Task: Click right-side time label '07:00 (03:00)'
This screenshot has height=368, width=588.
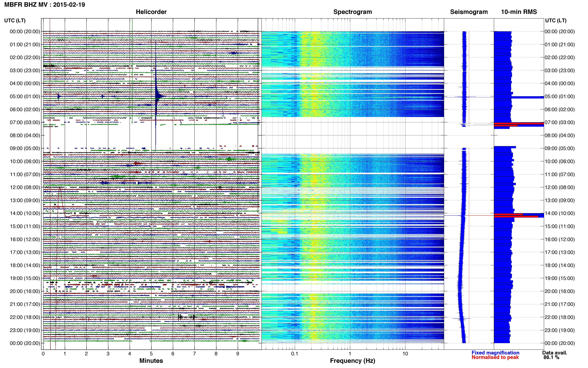Action: (x=560, y=122)
